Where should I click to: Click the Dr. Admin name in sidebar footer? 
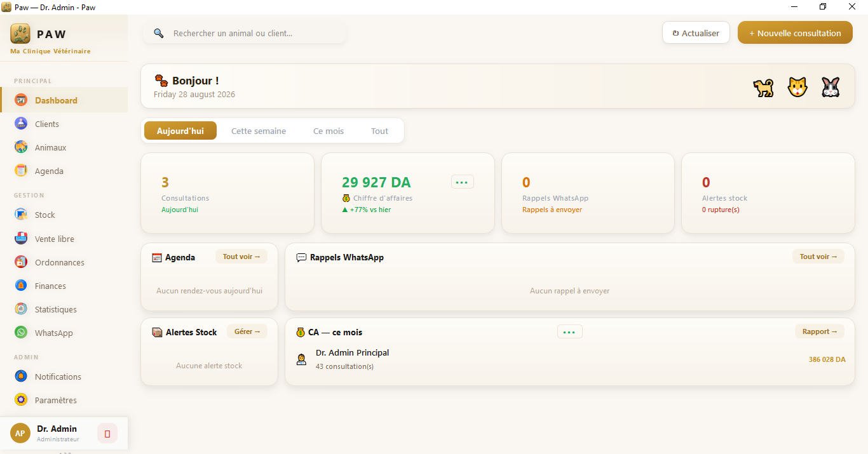pos(57,429)
